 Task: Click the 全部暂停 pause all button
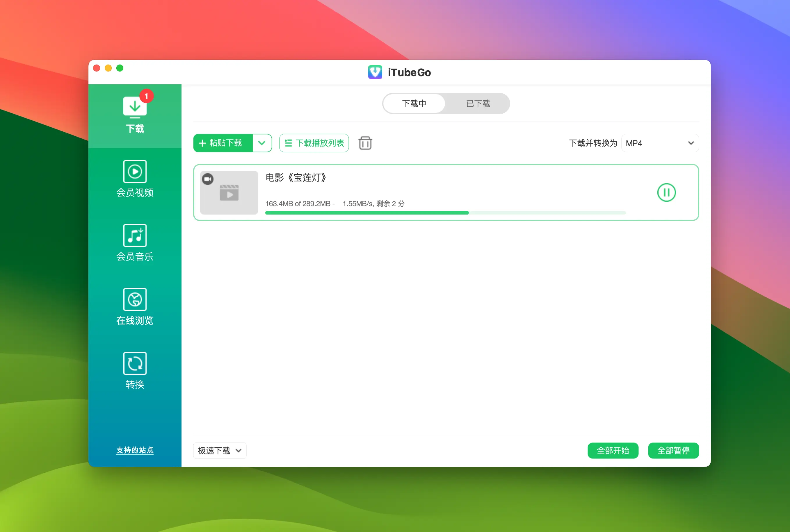(x=673, y=451)
